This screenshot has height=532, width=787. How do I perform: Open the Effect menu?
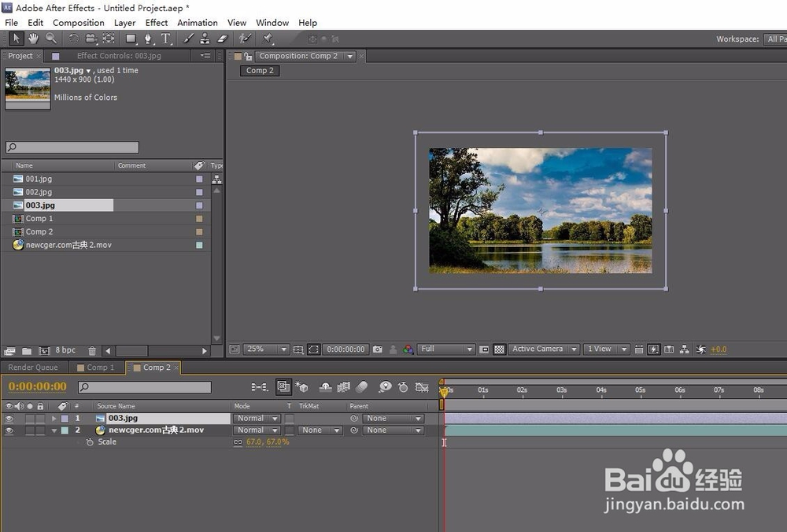tap(156, 23)
